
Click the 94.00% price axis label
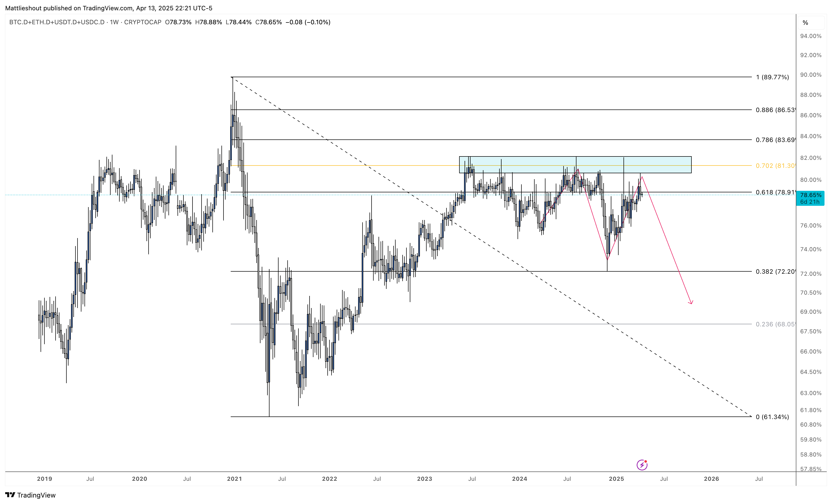coord(811,36)
